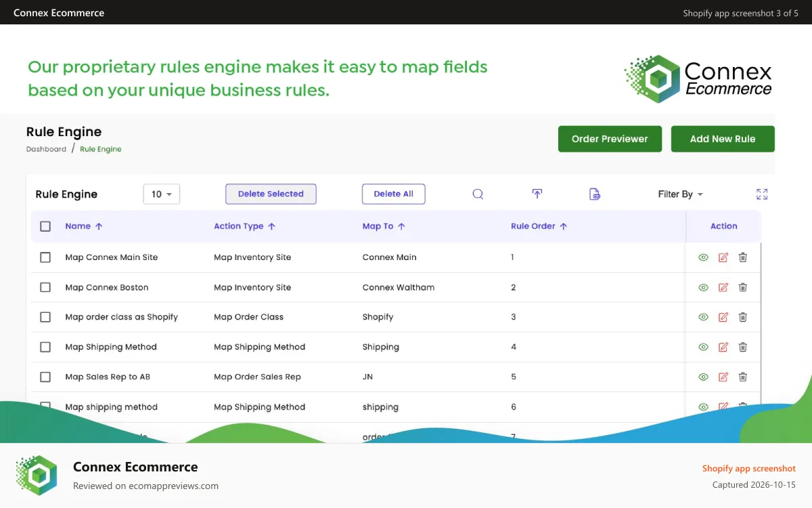Click the Rule Engine breadcrumb link
This screenshot has height=508, width=812.
(101, 149)
